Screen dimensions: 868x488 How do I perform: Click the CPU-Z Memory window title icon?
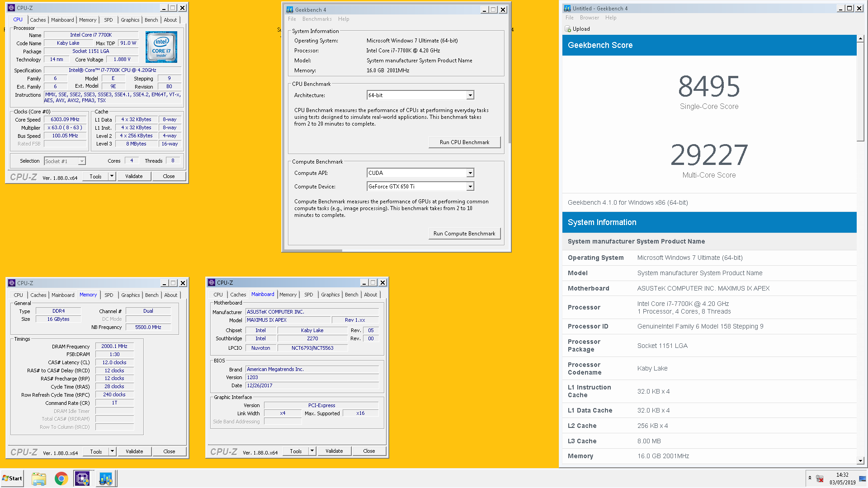click(12, 283)
